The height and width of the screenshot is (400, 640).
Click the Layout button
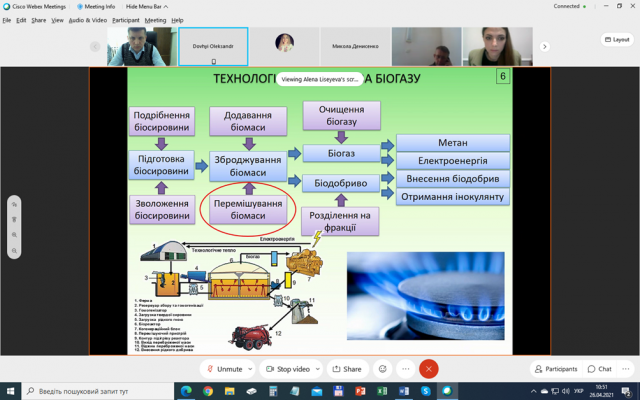(617, 40)
